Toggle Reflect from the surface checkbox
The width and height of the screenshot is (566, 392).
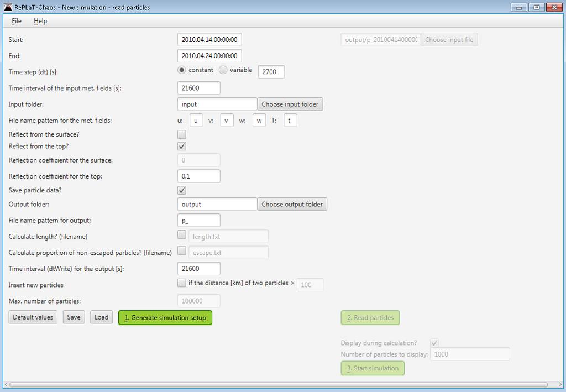pos(181,134)
